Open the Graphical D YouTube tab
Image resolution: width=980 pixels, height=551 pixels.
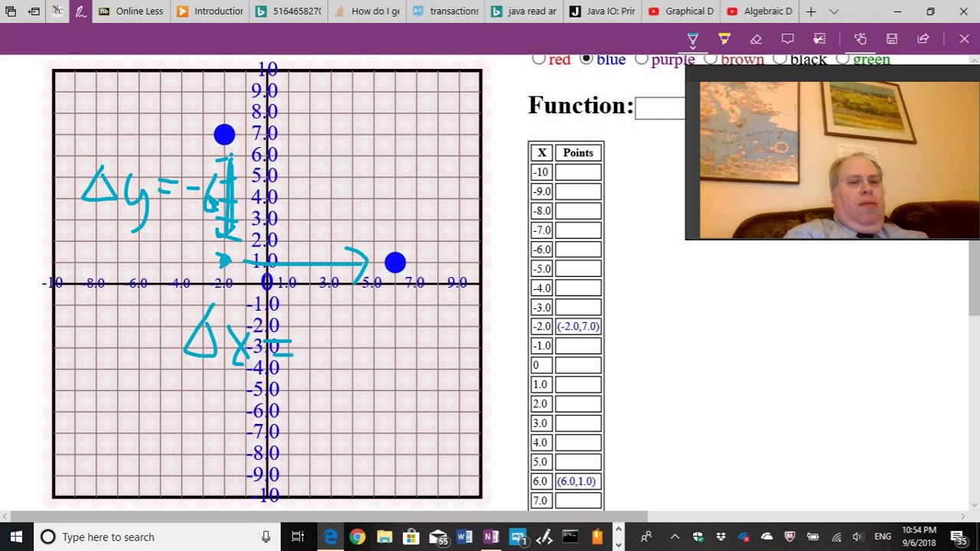point(680,11)
